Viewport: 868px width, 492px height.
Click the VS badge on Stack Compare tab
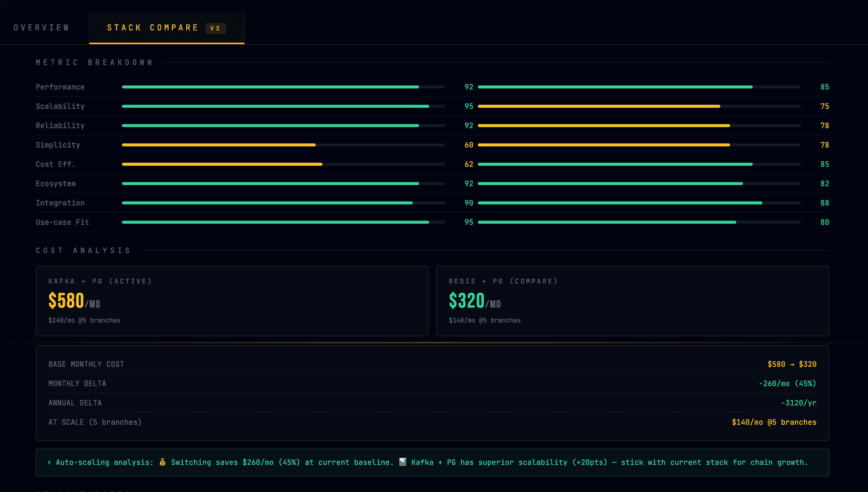pyautogui.click(x=216, y=28)
